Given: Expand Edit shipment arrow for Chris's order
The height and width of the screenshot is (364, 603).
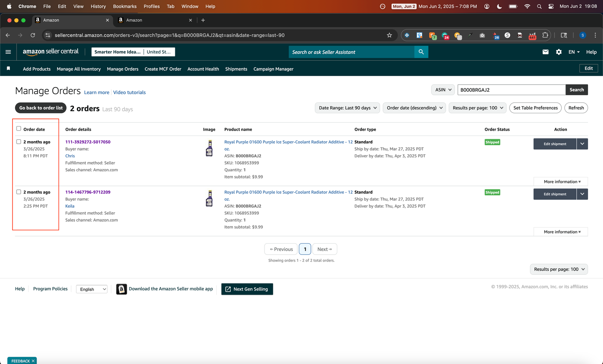Looking at the screenshot, I should [582, 144].
